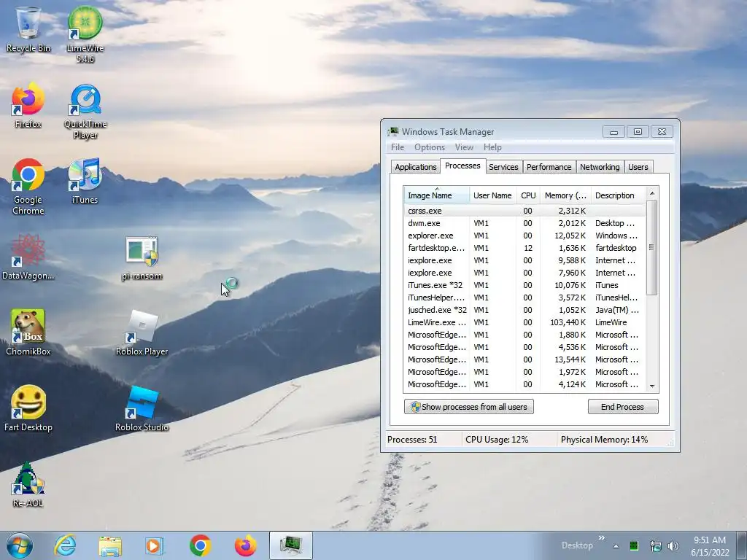747x560 pixels.
Task: Expand the Desktop toolbar chevron
Action: (x=602, y=538)
